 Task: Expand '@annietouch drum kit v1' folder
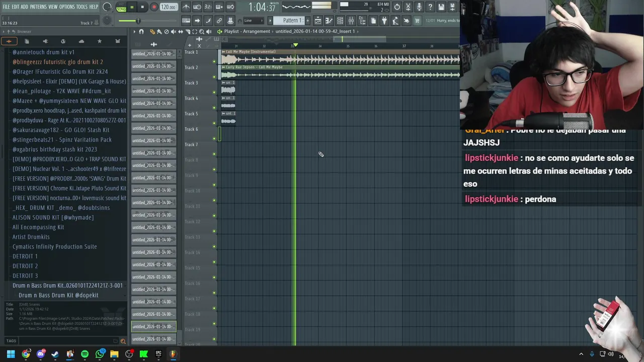click(x=43, y=52)
